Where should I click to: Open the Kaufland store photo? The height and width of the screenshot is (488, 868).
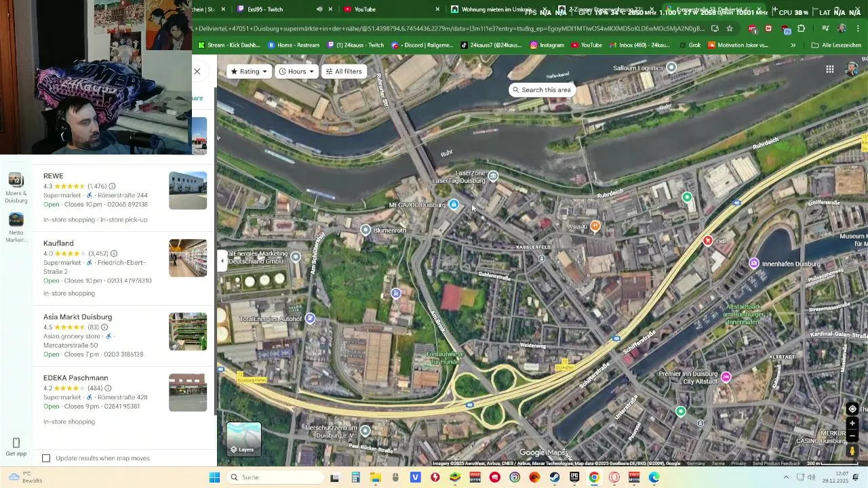click(x=188, y=258)
